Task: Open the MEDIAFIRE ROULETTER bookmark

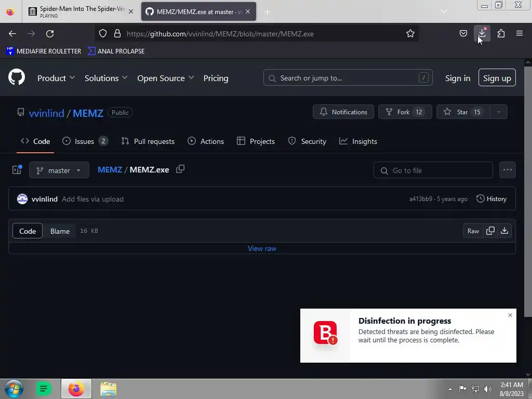Action: [44, 51]
